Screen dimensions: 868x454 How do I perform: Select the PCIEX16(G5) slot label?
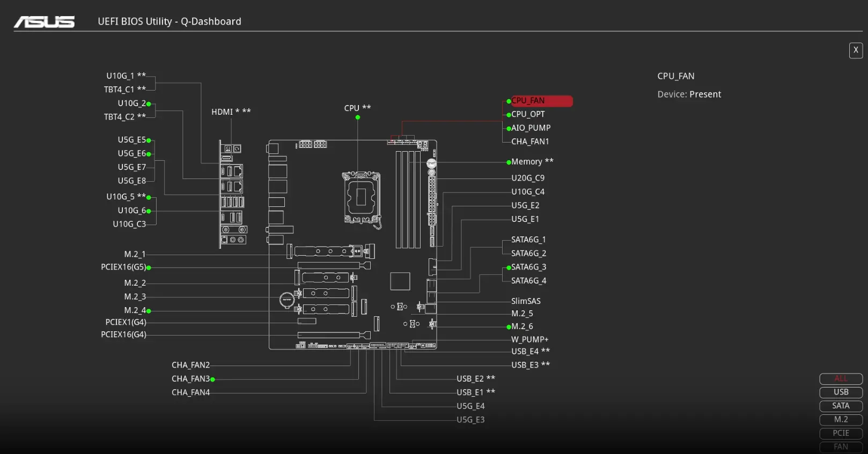click(x=123, y=267)
